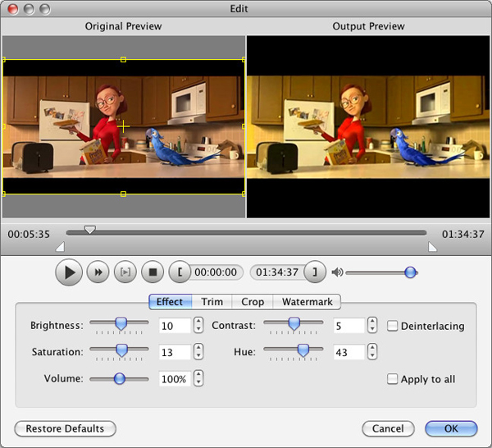The height and width of the screenshot is (448, 492).
Task: Enable the Deinterlacing checkbox
Action: click(x=392, y=326)
